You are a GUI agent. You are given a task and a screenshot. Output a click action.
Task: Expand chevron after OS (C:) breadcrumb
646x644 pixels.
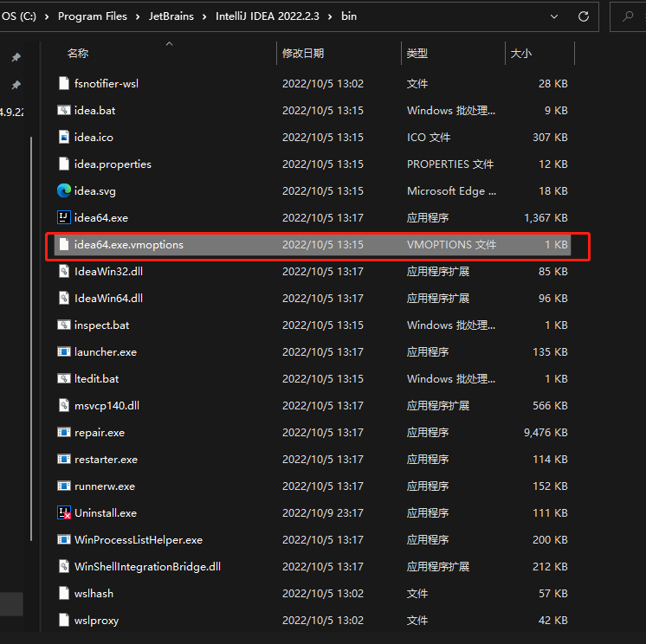[47, 16]
